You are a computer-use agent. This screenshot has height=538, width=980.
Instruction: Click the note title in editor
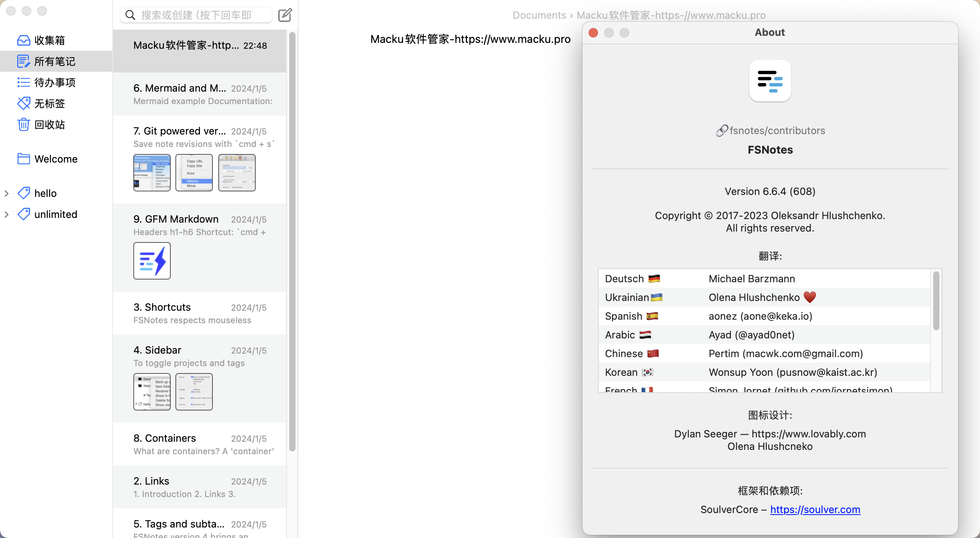pyautogui.click(x=470, y=39)
